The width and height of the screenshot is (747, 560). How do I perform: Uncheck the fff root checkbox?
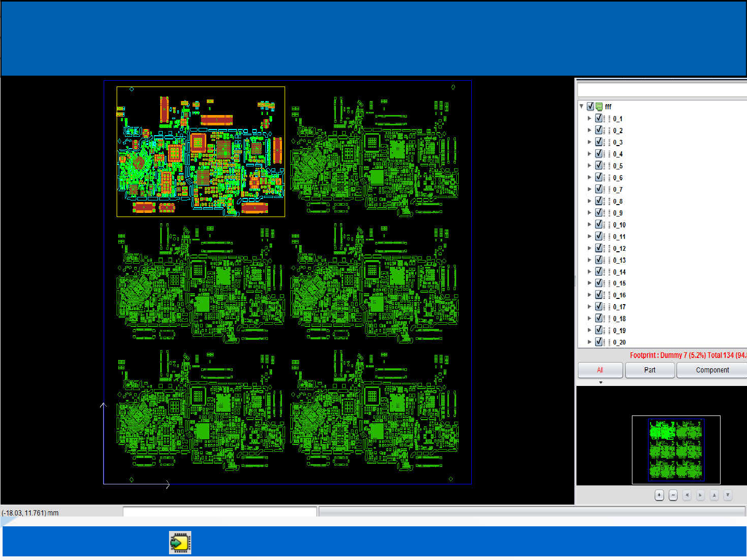point(590,107)
